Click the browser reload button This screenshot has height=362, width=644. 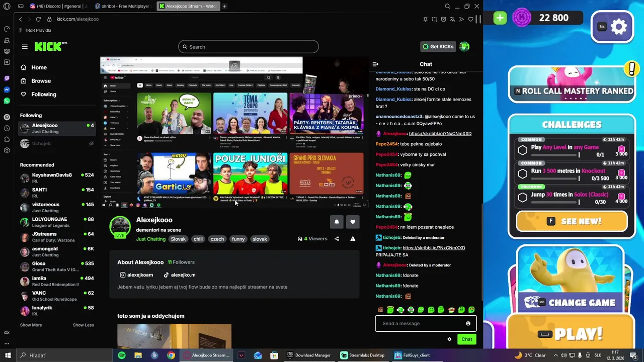(38, 19)
